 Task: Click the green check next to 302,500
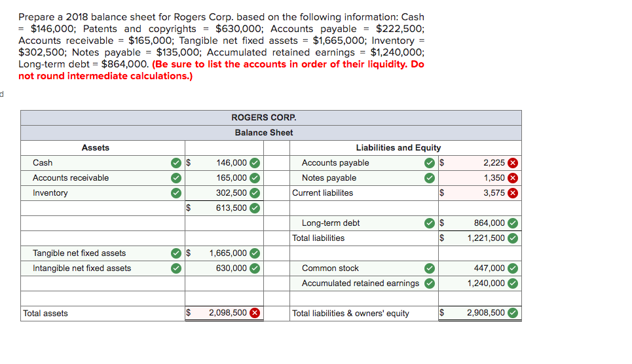coord(255,193)
